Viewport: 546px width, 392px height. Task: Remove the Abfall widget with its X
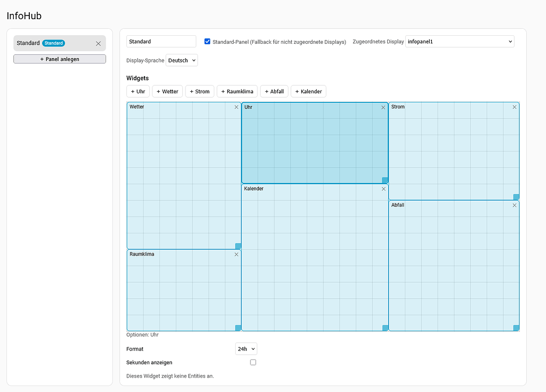point(515,205)
